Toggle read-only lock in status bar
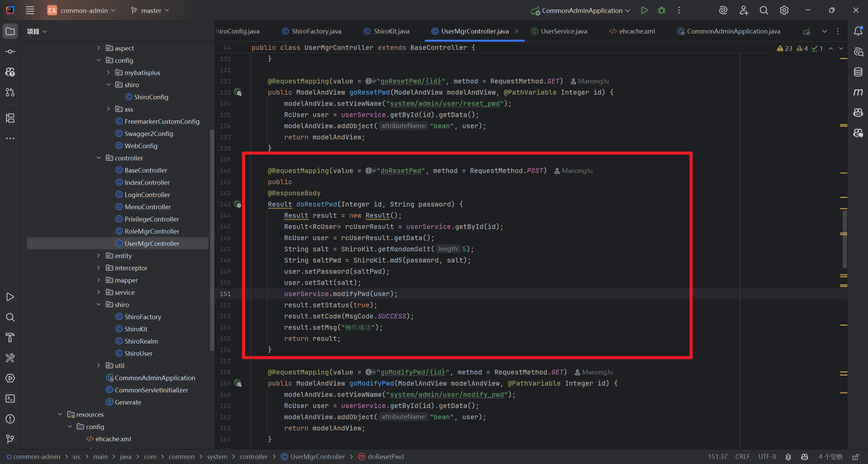Image resolution: width=868 pixels, height=464 pixels. 856,457
